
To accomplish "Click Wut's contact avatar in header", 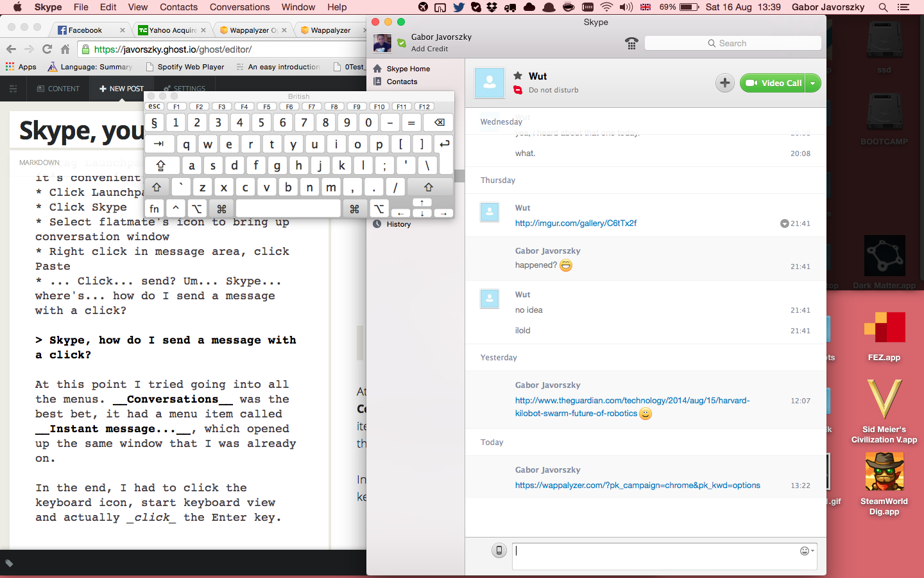I will (490, 82).
